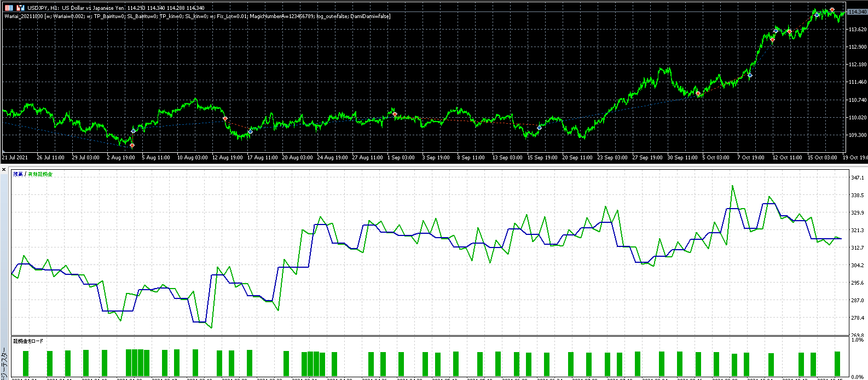Click the 347.1 balance axis value

pos(858,178)
